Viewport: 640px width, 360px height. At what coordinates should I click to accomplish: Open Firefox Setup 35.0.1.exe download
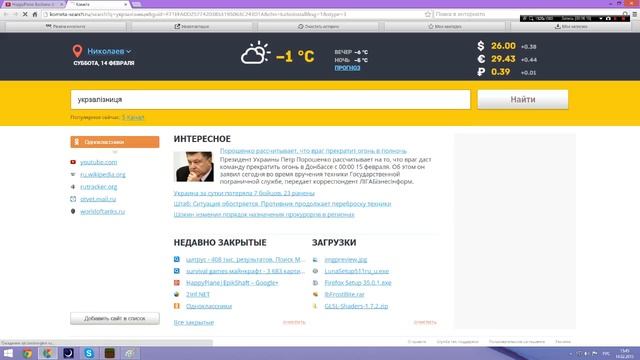coord(358,282)
